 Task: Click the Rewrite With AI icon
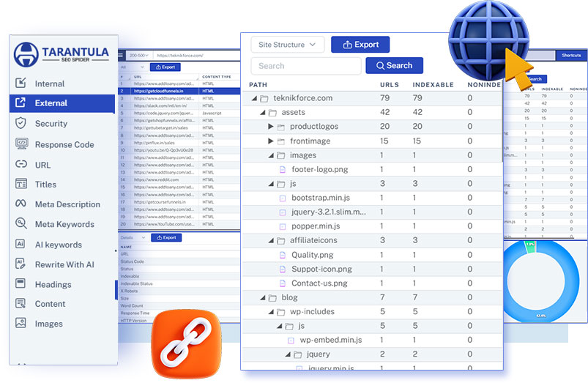(x=21, y=264)
